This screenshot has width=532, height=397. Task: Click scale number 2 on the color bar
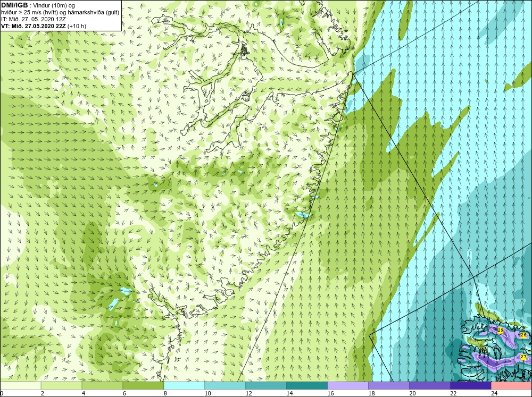click(43, 394)
